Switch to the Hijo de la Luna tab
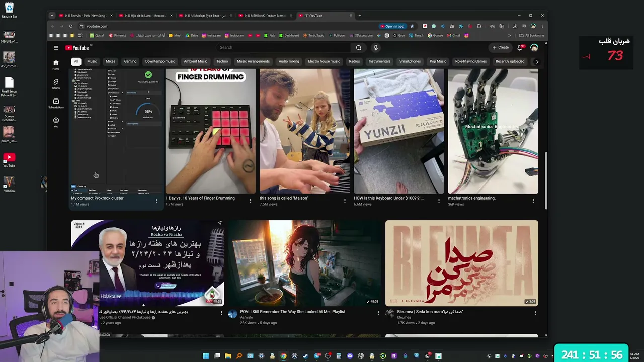The height and width of the screenshot is (362, 644). point(145,16)
